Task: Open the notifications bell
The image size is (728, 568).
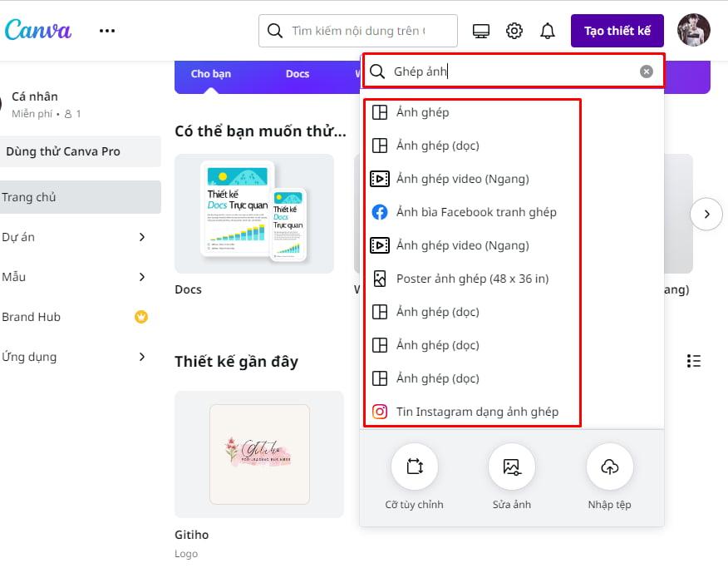Action: pos(548,31)
